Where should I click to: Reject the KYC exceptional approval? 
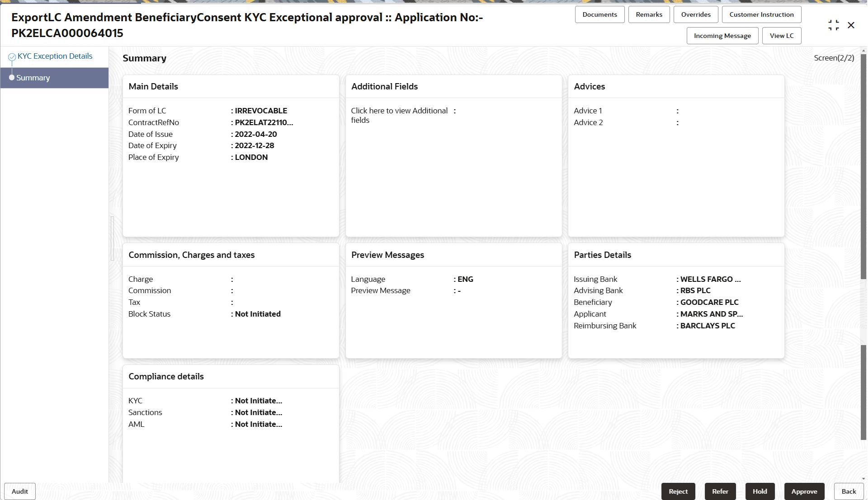click(x=678, y=491)
